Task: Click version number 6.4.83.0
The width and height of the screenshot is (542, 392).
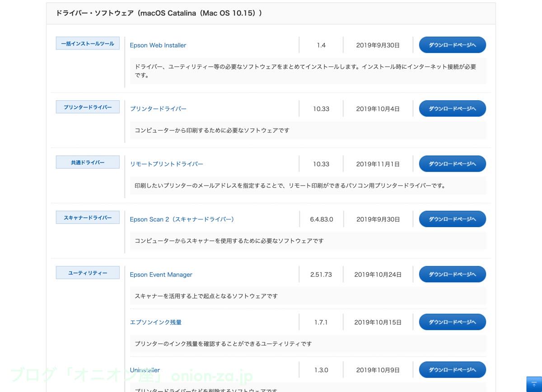Action: pos(321,219)
